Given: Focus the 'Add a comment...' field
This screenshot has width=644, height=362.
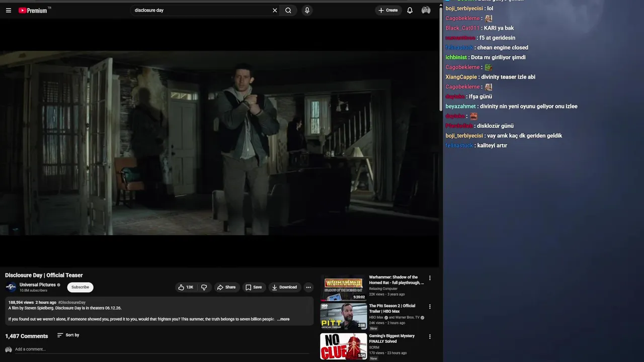Looking at the screenshot, I should click(x=161, y=349).
